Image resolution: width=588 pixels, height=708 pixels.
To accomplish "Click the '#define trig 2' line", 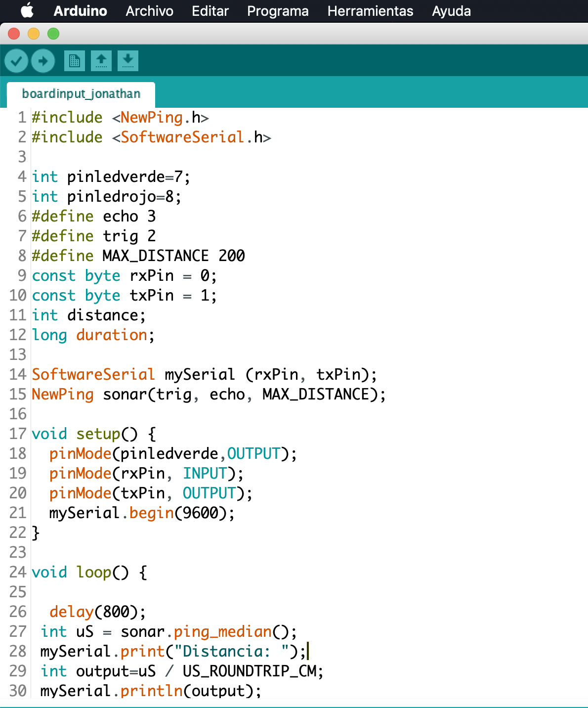I will click(x=94, y=236).
